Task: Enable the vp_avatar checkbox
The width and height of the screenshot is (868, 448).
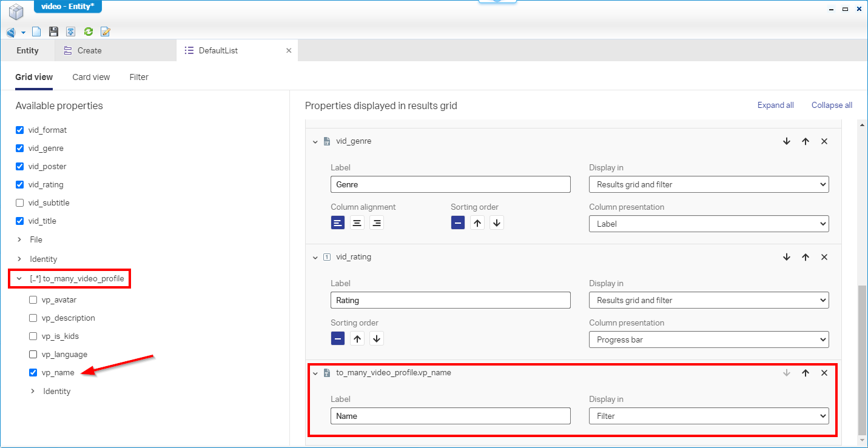Action: click(33, 299)
